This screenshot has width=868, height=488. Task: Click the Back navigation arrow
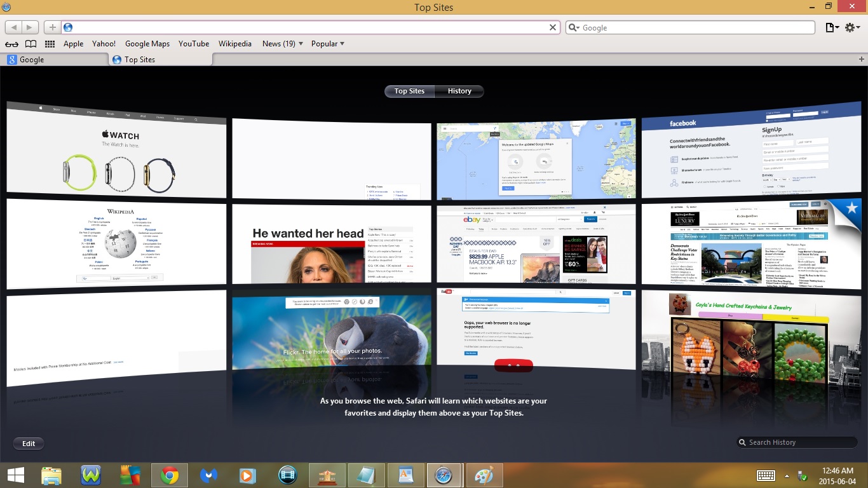pos(14,27)
